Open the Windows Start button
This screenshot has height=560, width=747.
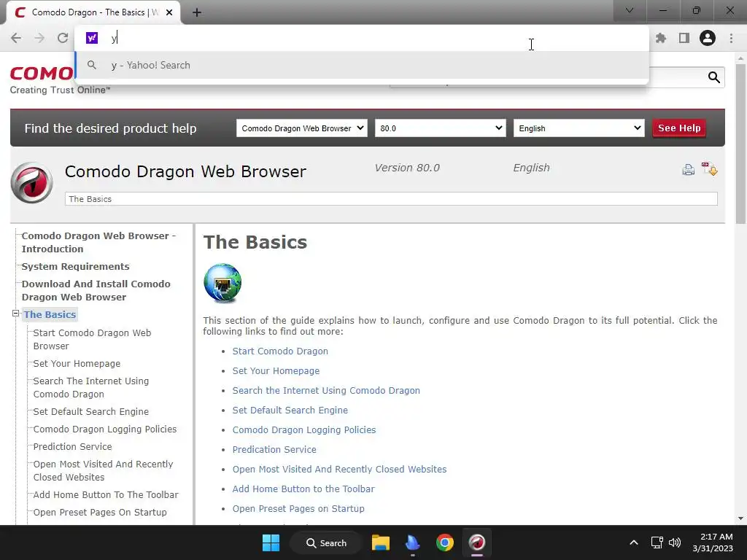tap(271, 542)
